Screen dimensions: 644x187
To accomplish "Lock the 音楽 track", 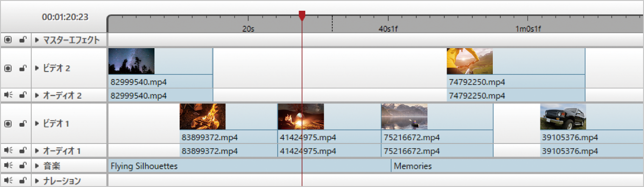I will [x=22, y=165].
